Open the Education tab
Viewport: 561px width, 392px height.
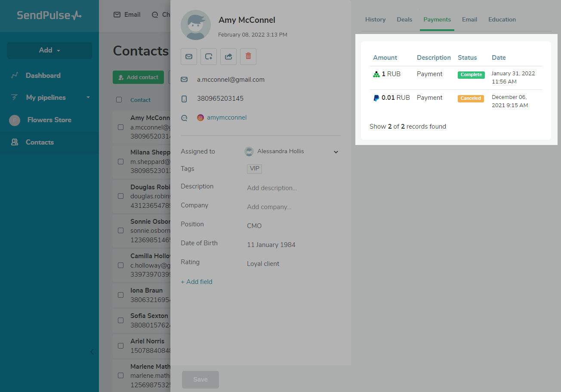click(x=502, y=19)
